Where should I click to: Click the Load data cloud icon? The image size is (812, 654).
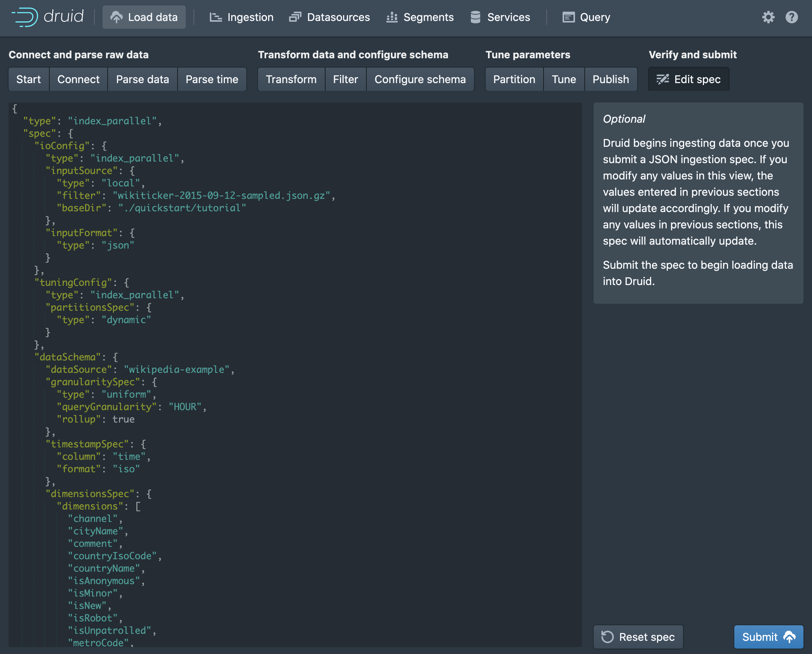pyautogui.click(x=116, y=17)
